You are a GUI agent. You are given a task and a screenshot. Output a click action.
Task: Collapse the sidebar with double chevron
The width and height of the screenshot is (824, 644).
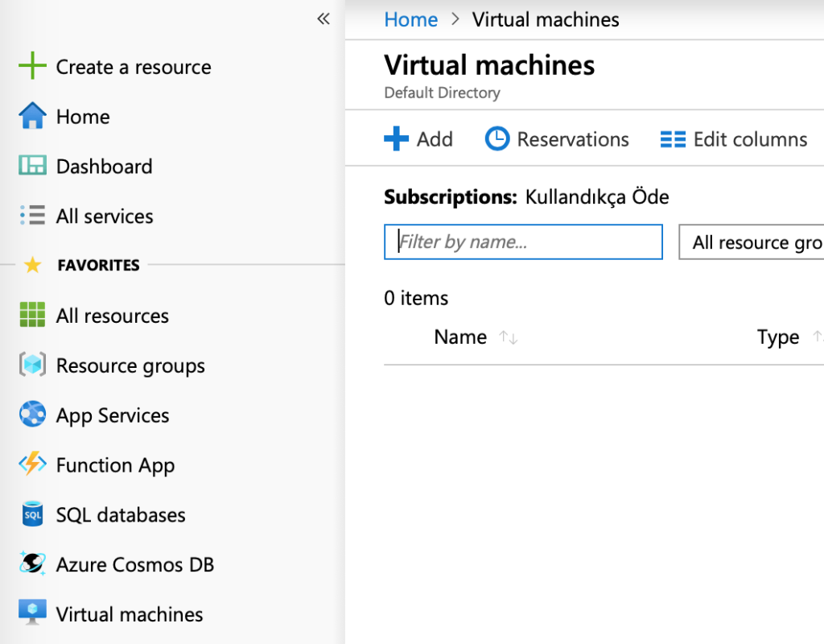323,19
